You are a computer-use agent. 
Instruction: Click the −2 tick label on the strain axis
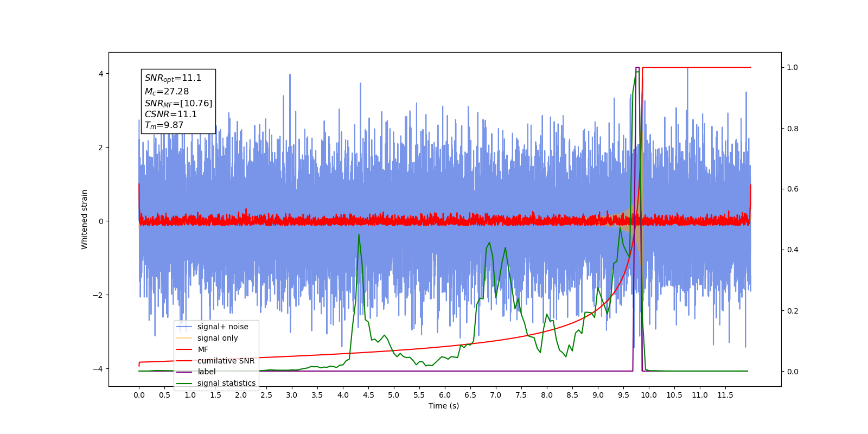click(x=99, y=295)
